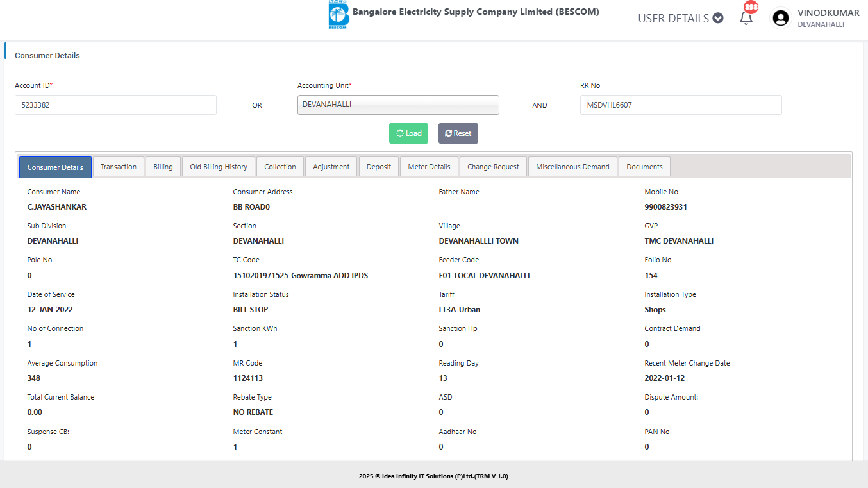This screenshot has width=868, height=488.
Task: Open the notifications bell icon
Action: (746, 18)
